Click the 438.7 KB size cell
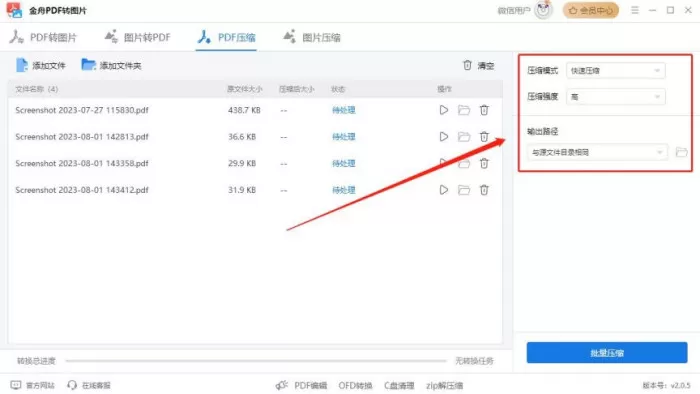Viewport: 700px width, 394px height. click(244, 110)
